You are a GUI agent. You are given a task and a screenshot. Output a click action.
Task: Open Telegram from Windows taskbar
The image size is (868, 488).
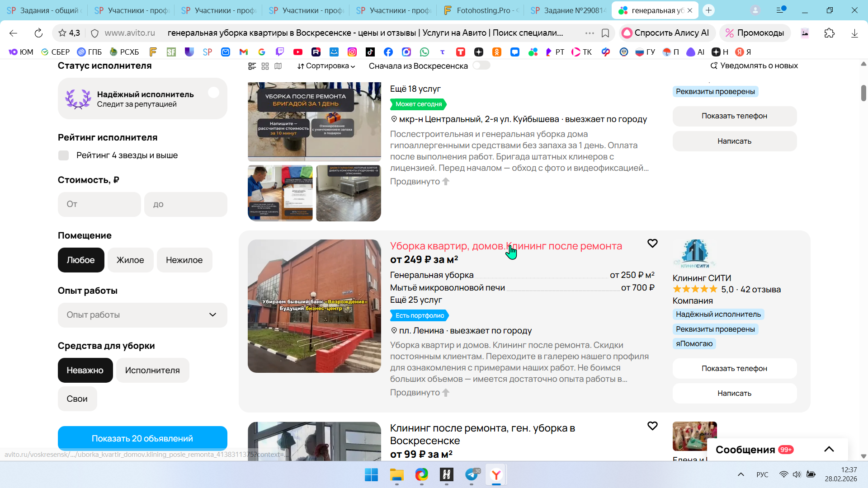point(472,474)
